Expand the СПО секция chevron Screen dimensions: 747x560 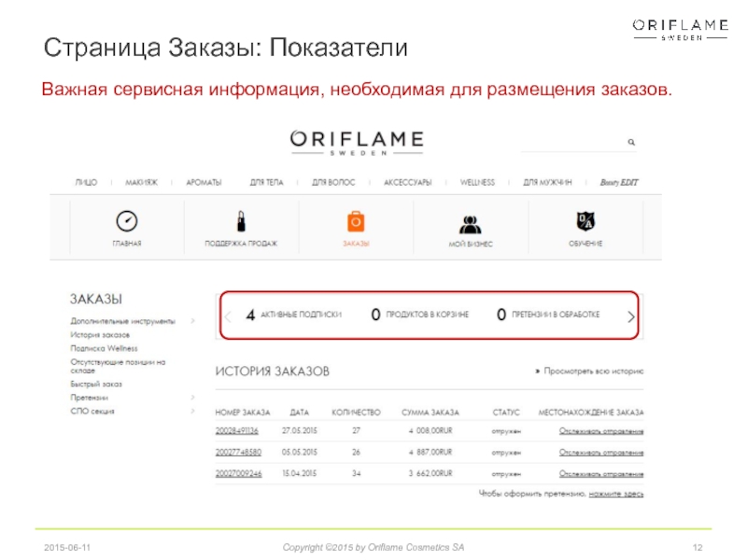pos(193,411)
